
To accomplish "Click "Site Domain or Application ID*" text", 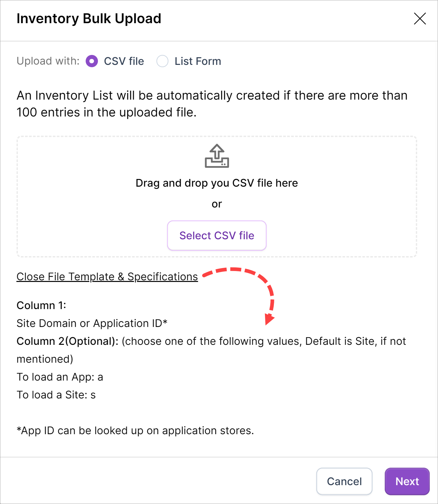I will click(x=92, y=323).
